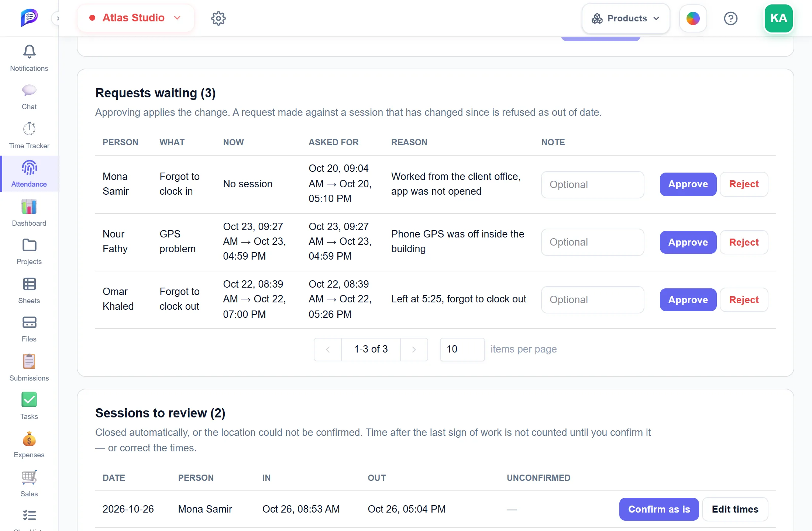
Task: Focus the note field for Nour Fathy
Action: coord(592,242)
